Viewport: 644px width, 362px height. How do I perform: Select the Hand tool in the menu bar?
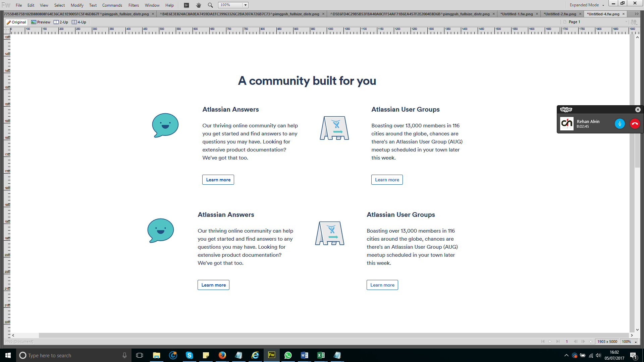199,5
